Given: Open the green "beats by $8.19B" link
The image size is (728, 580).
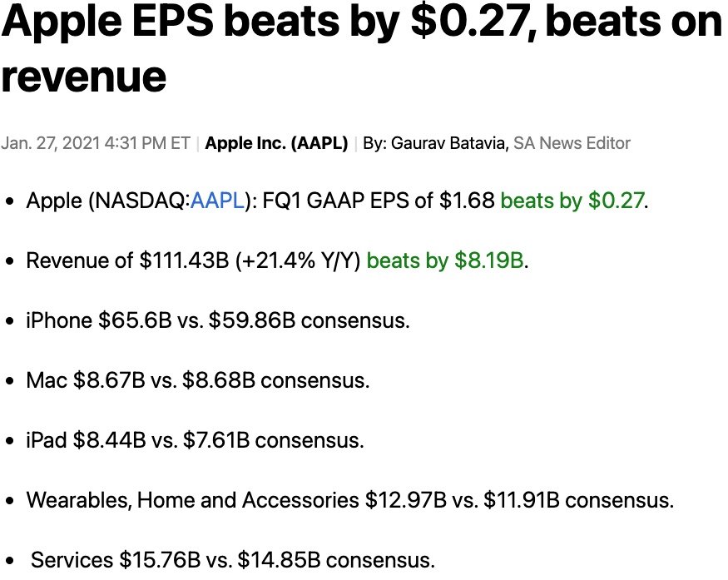Looking at the screenshot, I should tap(444, 260).
